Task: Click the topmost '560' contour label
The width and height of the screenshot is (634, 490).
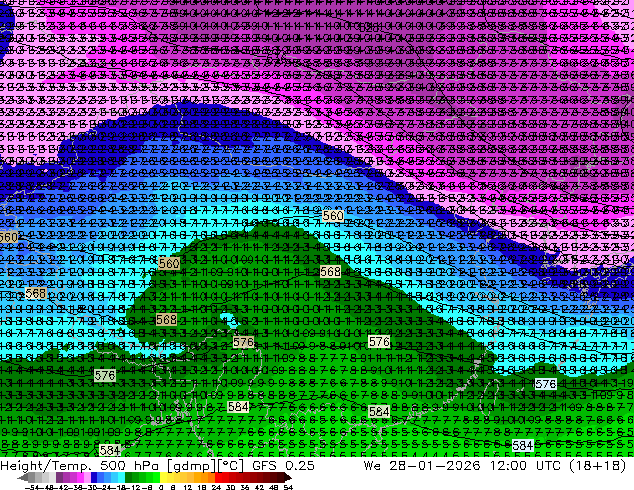Action: click(x=333, y=216)
